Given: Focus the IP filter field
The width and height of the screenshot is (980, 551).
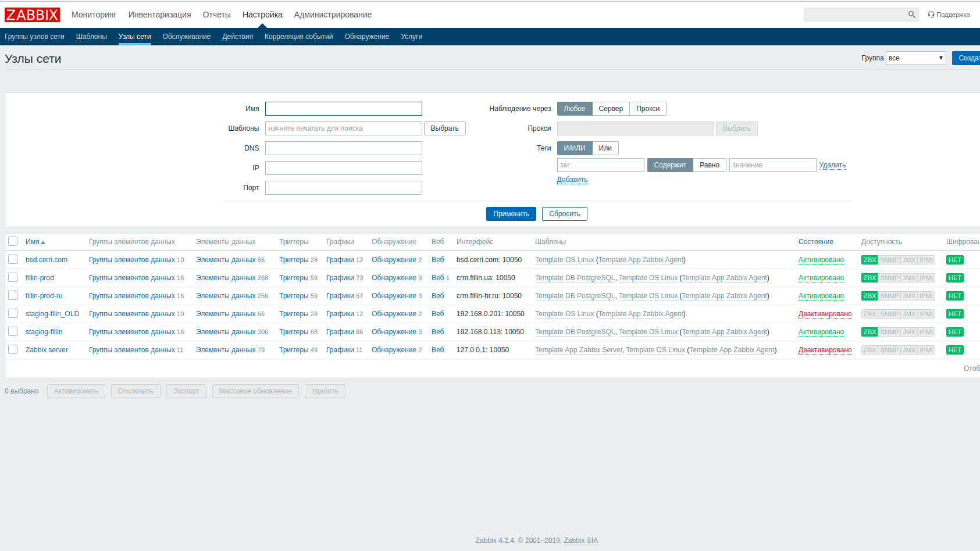Looking at the screenshot, I should coord(344,168).
